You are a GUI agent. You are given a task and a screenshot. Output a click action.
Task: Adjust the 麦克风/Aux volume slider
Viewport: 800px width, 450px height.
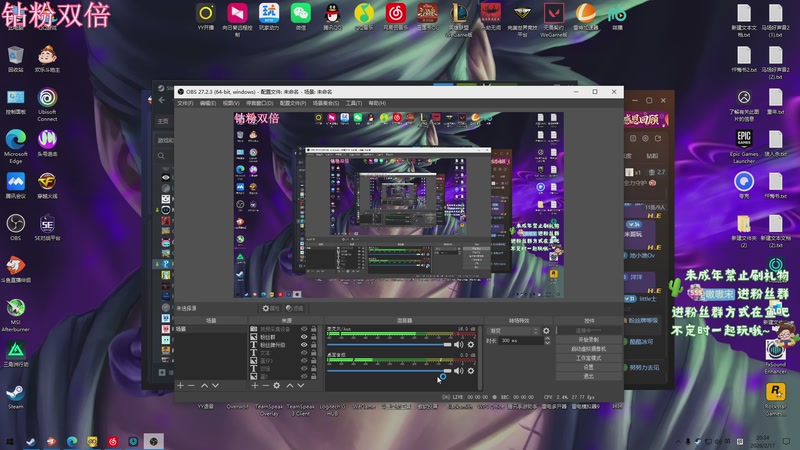pyautogui.click(x=389, y=345)
